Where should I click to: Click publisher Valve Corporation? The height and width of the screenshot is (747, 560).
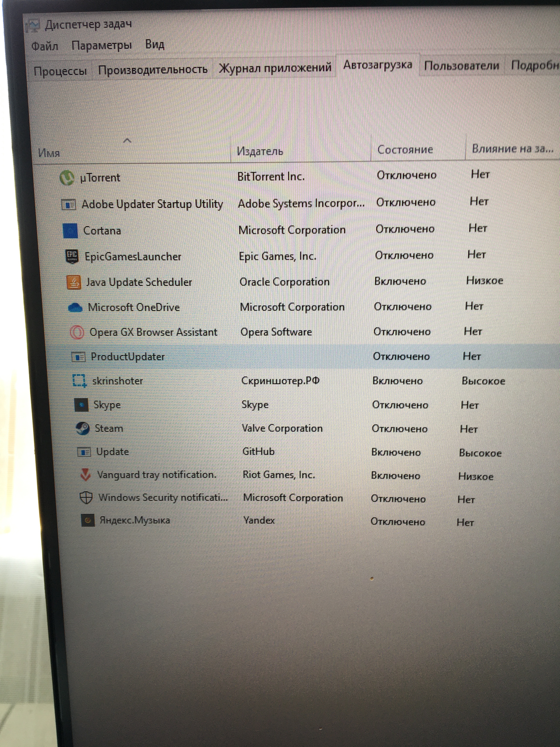click(x=282, y=428)
